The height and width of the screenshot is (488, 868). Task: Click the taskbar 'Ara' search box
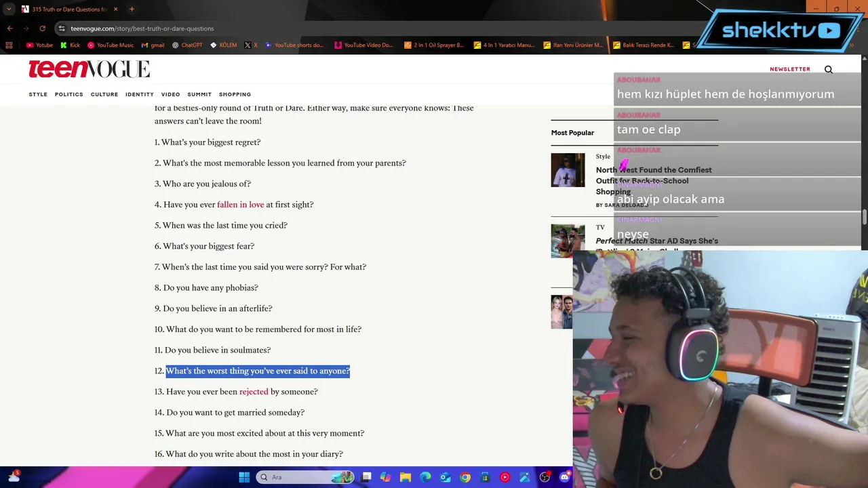(x=305, y=477)
